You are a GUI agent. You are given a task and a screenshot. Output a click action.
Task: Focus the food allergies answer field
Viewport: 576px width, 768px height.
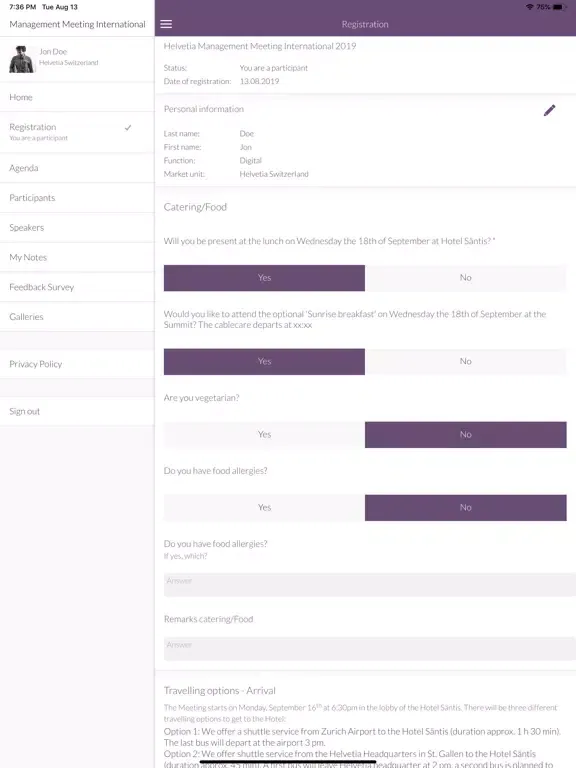(x=370, y=585)
